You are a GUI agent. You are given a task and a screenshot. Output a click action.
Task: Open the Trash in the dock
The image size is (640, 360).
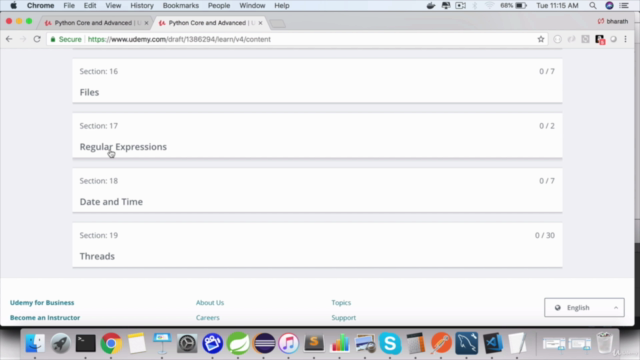[604, 343]
